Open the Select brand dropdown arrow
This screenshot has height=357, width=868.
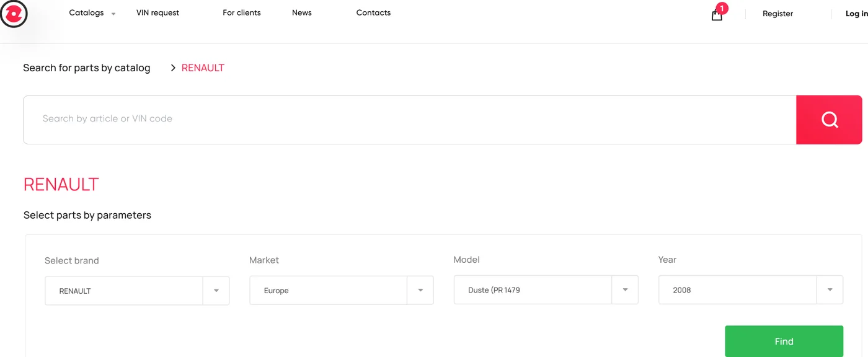[216, 291]
